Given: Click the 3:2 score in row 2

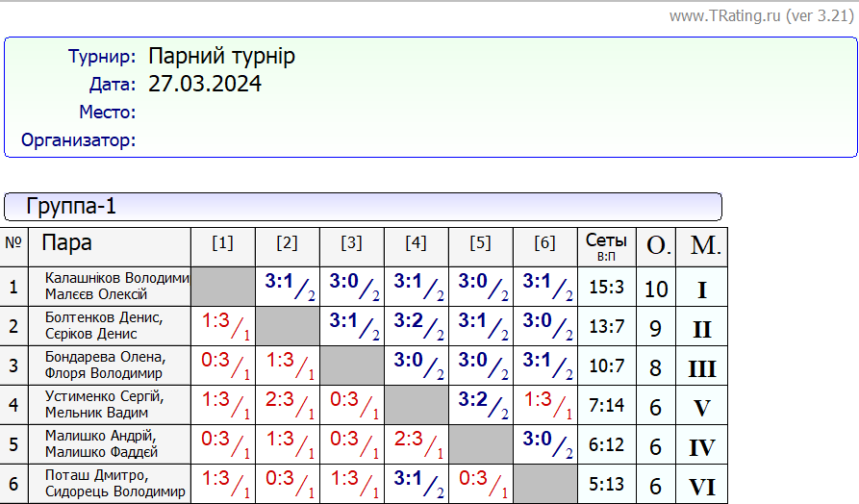Looking at the screenshot, I should pos(411,322).
